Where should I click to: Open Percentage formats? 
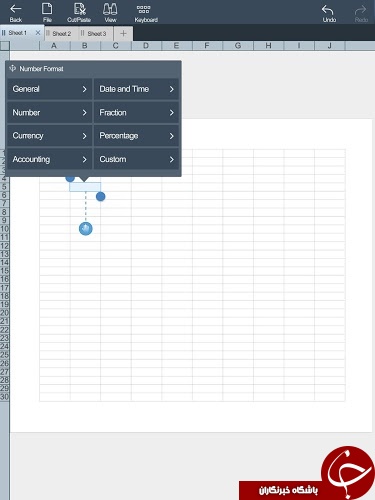tap(136, 136)
